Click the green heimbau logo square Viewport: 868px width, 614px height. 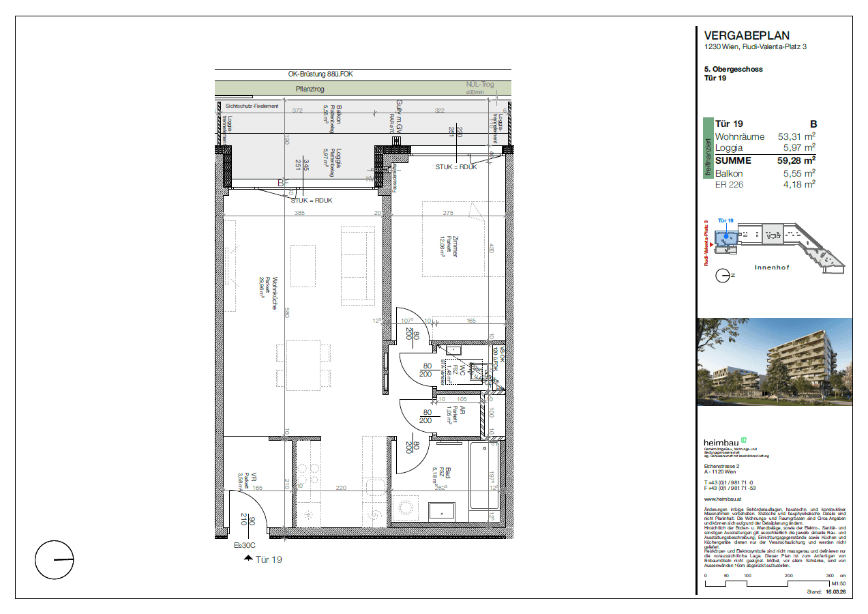[743, 439]
